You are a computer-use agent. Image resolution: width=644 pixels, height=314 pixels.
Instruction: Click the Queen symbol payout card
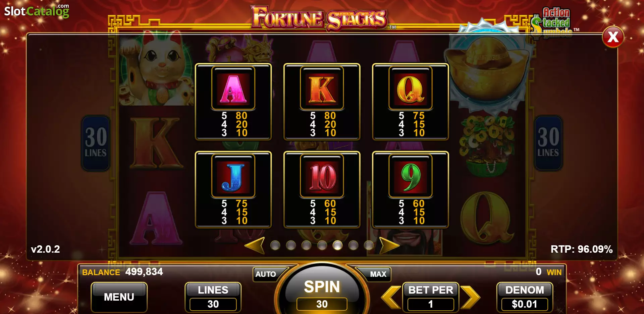click(x=410, y=102)
